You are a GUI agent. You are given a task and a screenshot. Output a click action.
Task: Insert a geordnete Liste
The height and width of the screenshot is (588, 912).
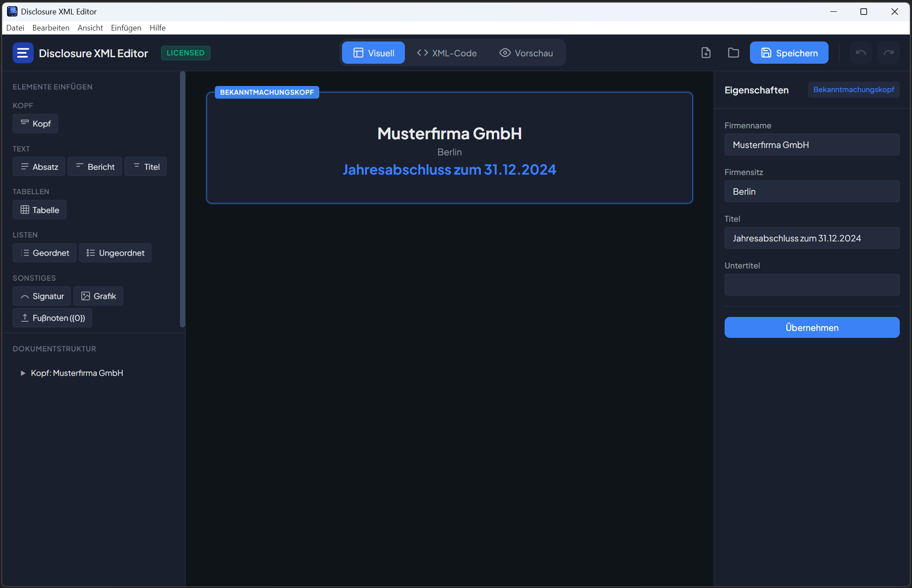(x=44, y=253)
